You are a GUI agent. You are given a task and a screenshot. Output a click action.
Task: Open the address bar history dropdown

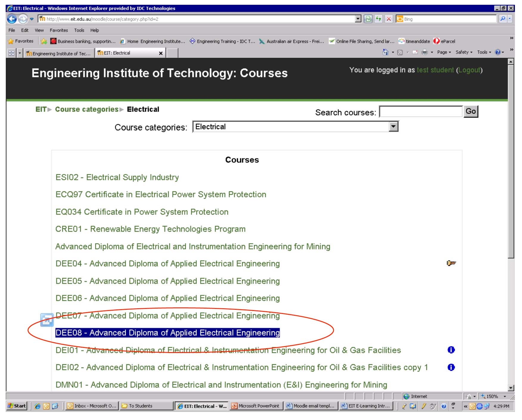pos(358,19)
